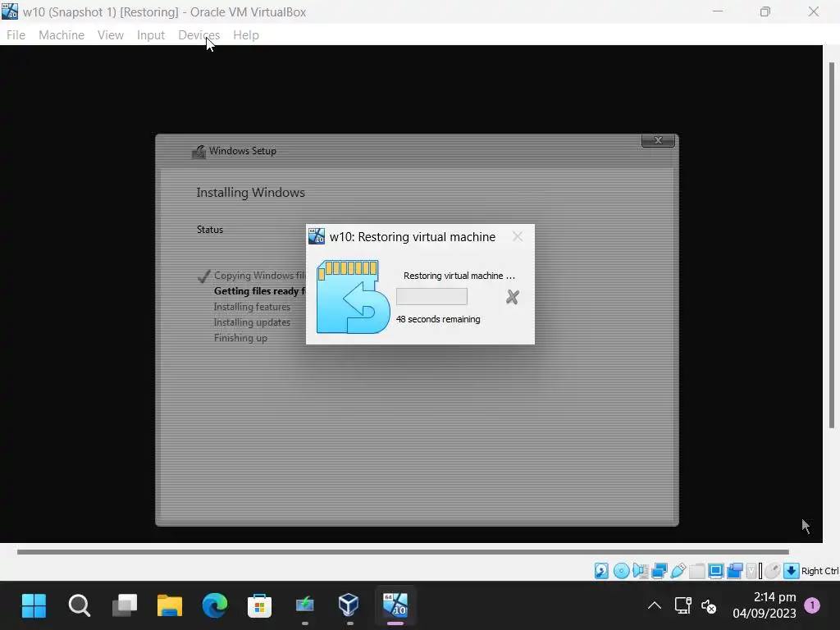840x630 pixels.
Task: Click the restore progress bar
Action: point(431,297)
